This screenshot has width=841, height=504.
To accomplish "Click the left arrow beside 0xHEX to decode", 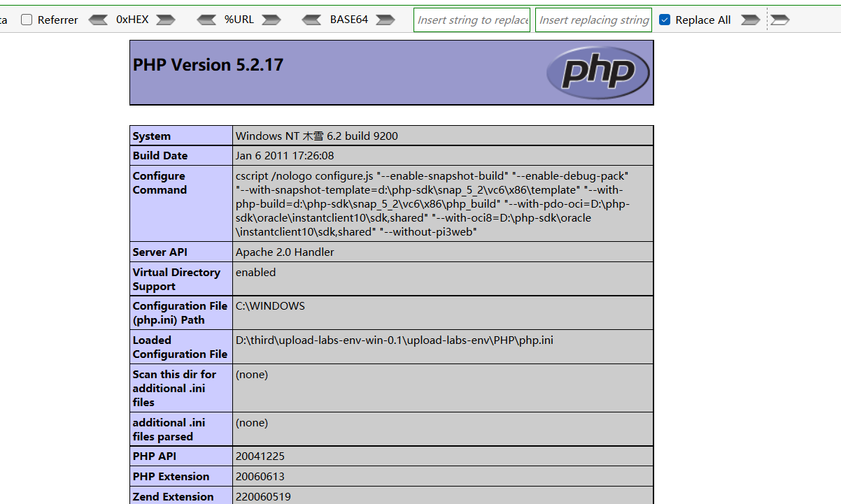I will (99, 20).
